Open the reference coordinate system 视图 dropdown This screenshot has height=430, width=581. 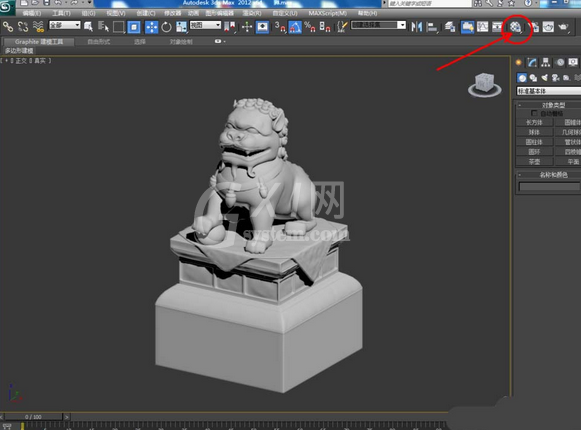click(x=205, y=25)
